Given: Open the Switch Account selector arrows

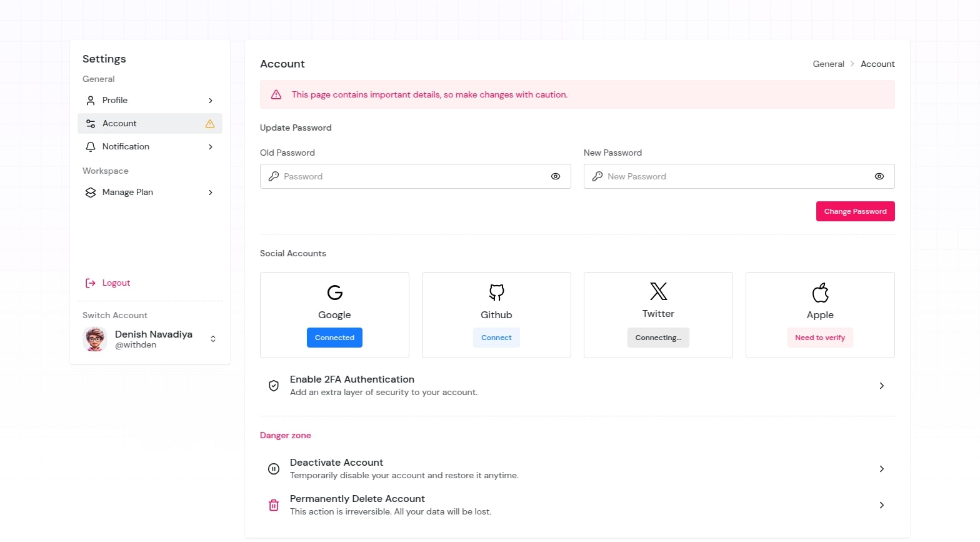Looking at the screenshot, I should pyautogui.click(x=213, y=339).
